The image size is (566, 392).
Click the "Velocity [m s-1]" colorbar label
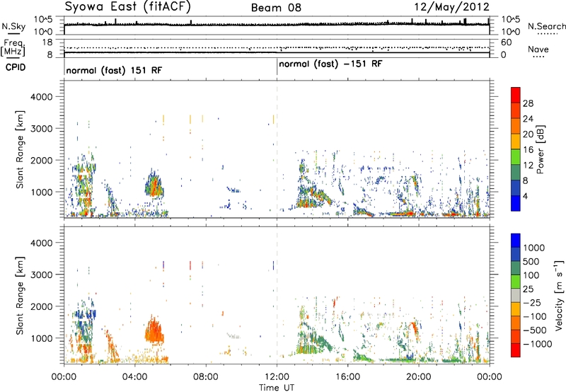click(x=559, y=295)
